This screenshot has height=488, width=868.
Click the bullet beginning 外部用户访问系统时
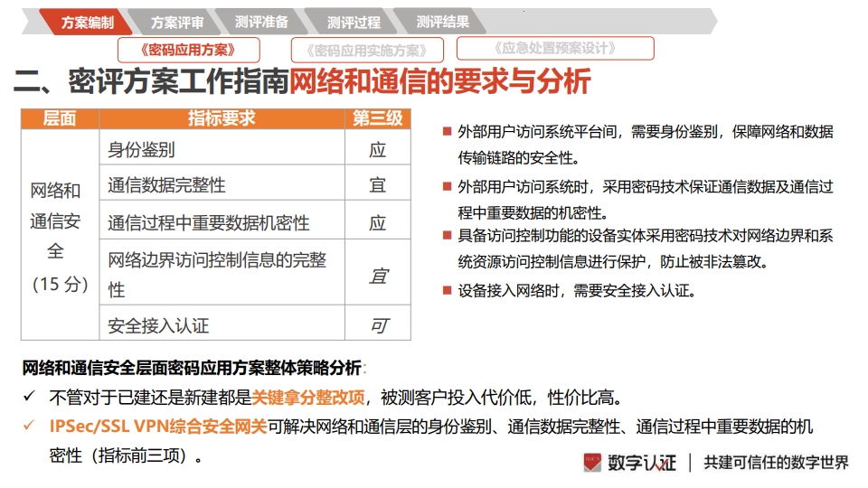click(645, 199)
